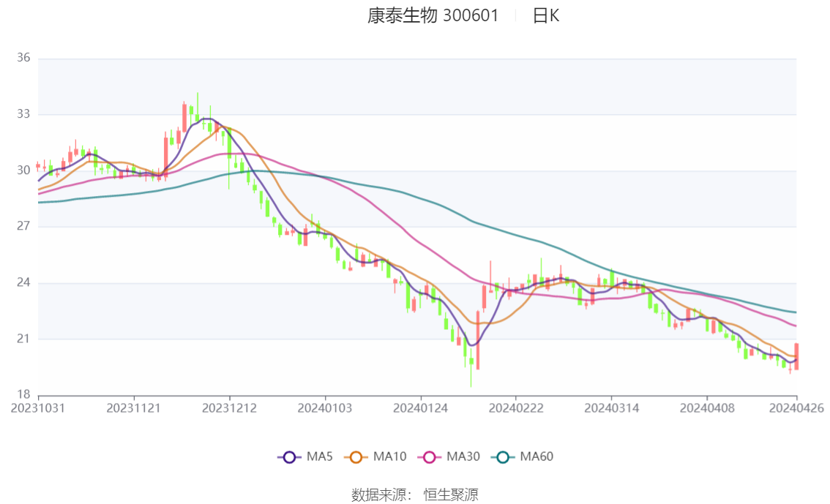Select the 20240124 x-axis date label
Image resolution: width=830 pixels, height=504 pixels.
420,408
